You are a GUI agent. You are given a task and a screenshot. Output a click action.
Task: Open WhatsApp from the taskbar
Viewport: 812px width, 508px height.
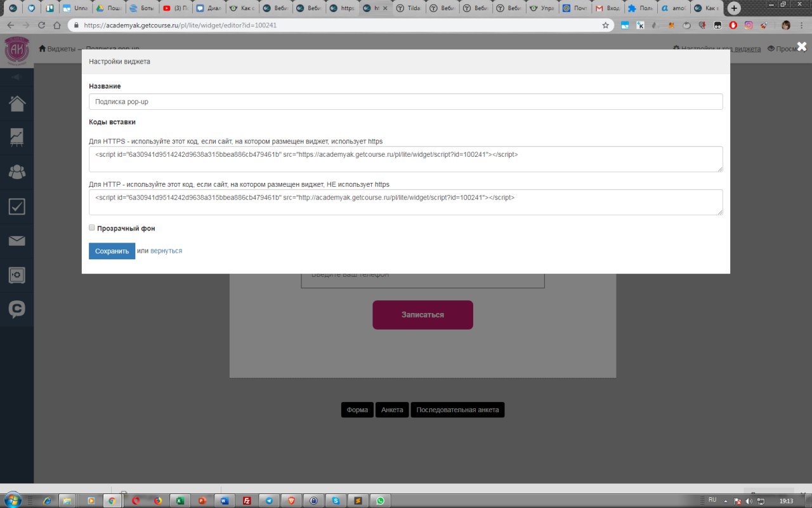[380, 500]
